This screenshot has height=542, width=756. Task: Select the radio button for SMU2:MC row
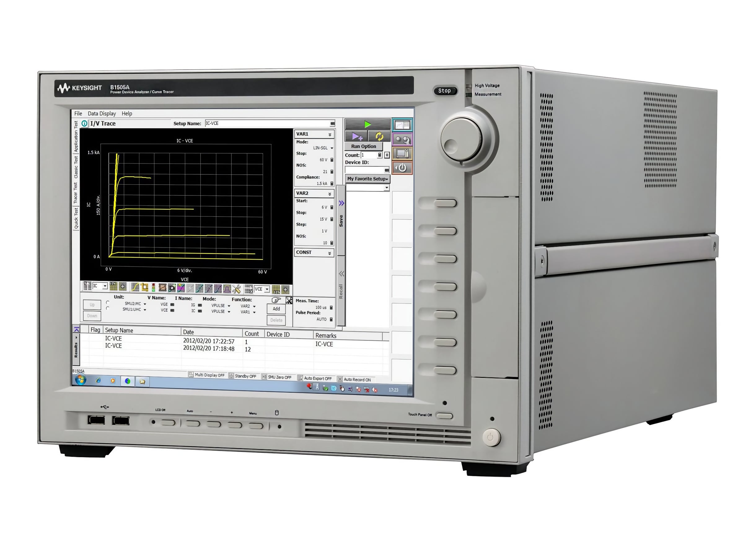pyautogui.click(x=107, y=303)
